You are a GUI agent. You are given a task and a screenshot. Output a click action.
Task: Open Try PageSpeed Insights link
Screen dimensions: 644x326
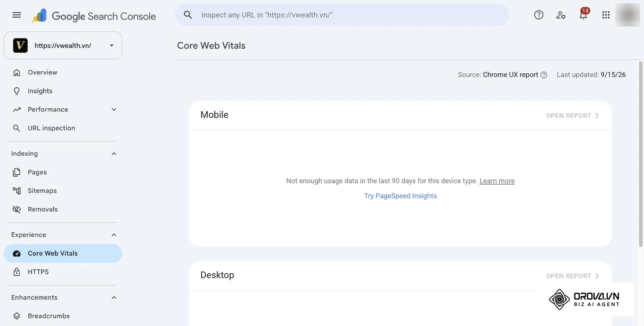click(x=400, y=196)
